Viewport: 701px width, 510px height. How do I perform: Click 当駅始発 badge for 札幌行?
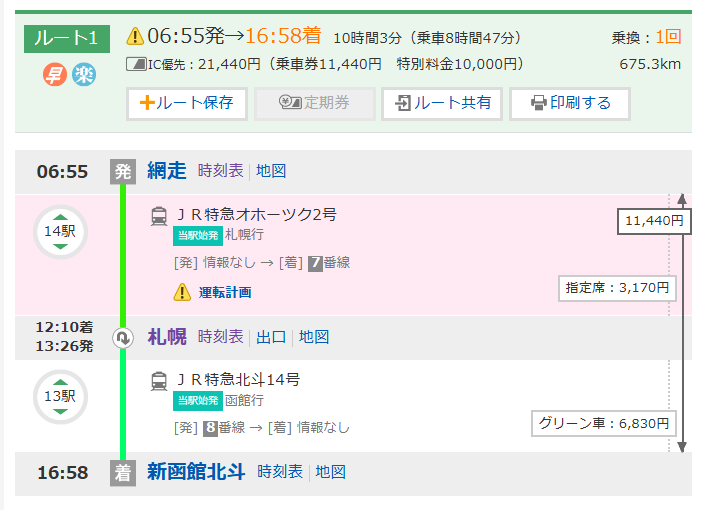click(x=198, y=235)
